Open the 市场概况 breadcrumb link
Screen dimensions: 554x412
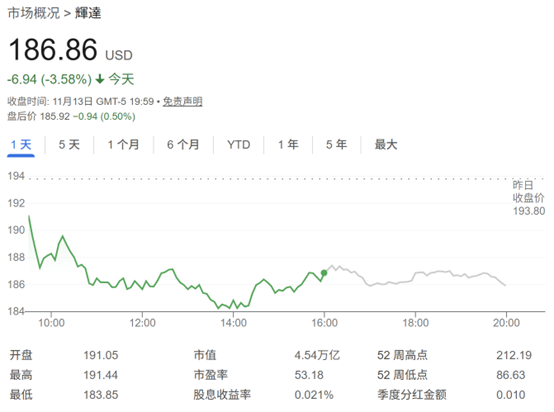click(34, 13)
